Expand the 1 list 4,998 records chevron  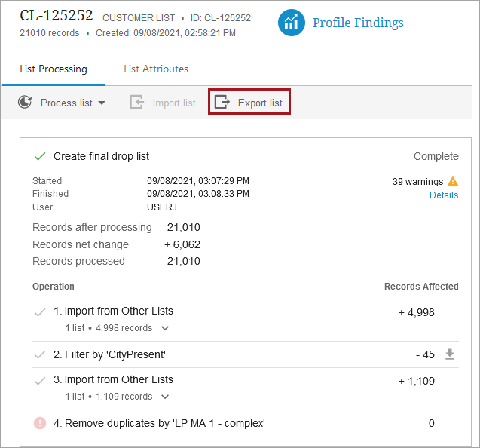click(x=165, y=328)
